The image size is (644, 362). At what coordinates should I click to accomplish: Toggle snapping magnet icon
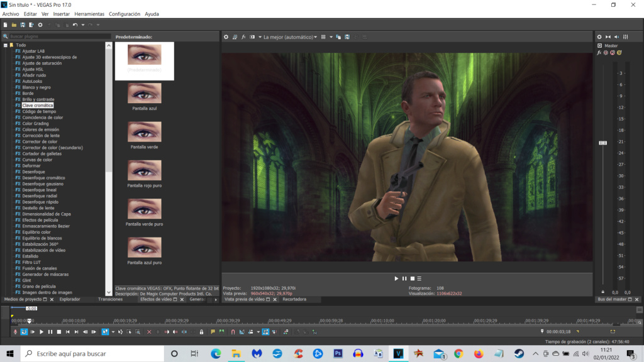[x=233, y=332]
